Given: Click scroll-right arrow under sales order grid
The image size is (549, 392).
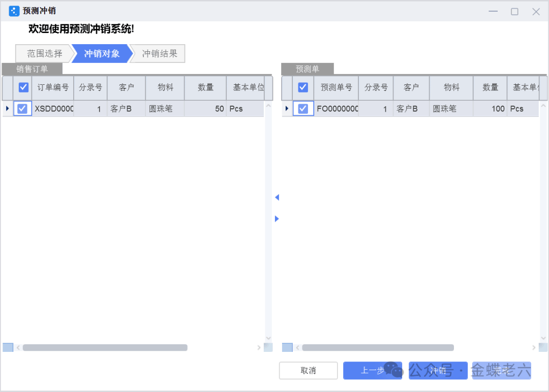Looking at the screenshot, I should (259, 348).
